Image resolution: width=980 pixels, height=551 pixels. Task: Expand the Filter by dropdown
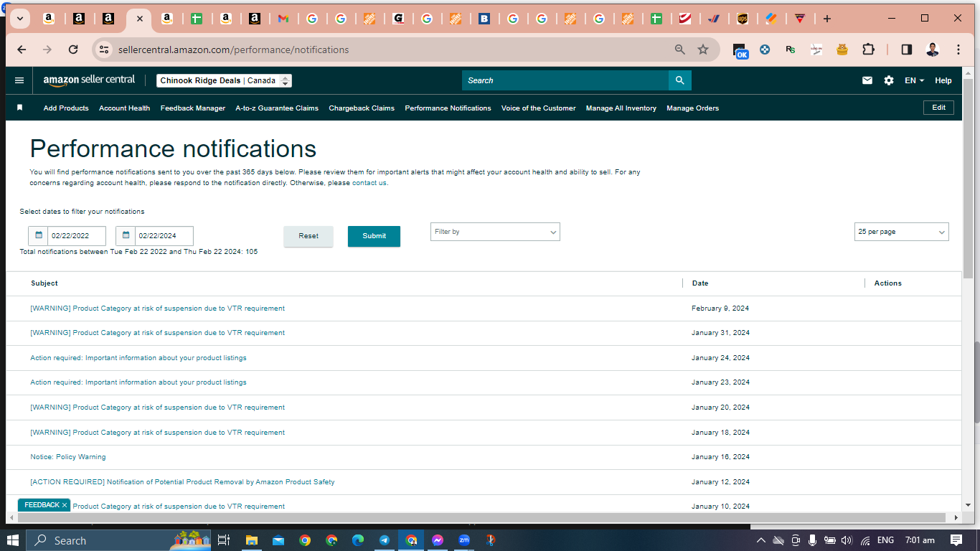495,232
